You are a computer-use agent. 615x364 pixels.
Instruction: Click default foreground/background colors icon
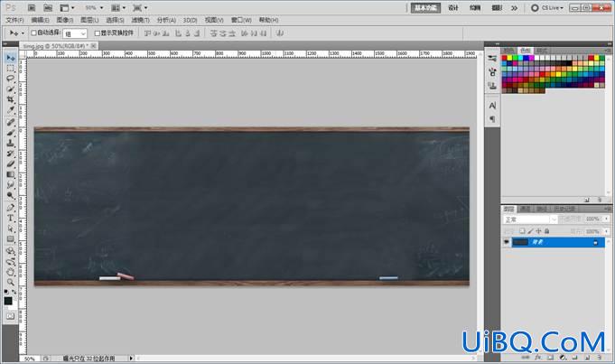coord(6,292)
